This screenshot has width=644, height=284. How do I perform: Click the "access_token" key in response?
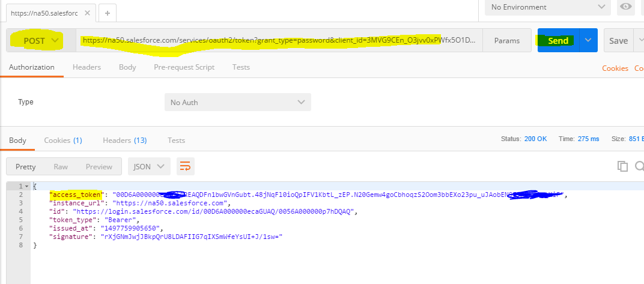[x=74, y=195]
